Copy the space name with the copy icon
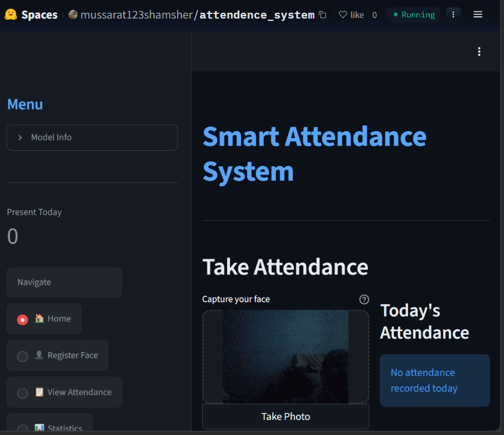Viewport: 504px width, 435px height. coord(322,14)
